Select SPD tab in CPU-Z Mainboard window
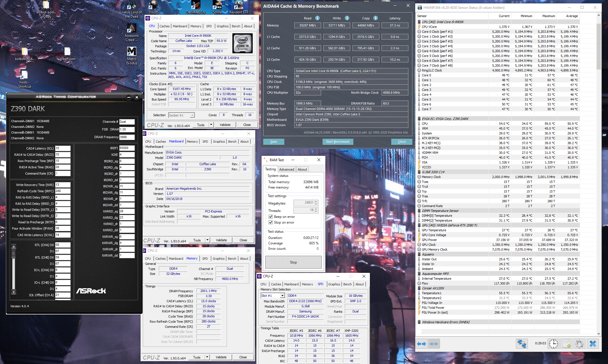 (205, 142)
